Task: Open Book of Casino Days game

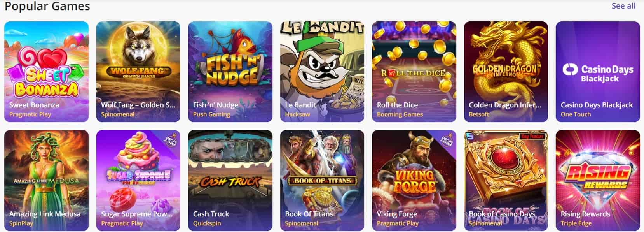Action: pyautogui.click(x=506, y=181)
